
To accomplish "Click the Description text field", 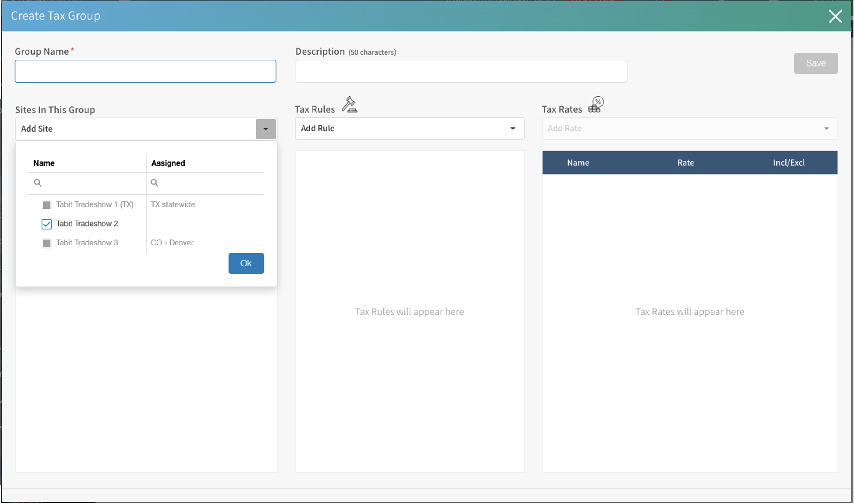I will click(x=461, y=71).
